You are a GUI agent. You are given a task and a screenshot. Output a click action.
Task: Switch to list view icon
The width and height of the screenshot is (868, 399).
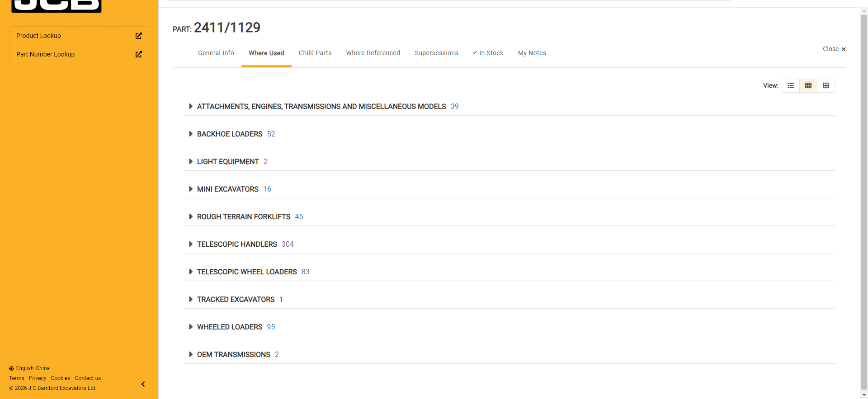(790, 85)
